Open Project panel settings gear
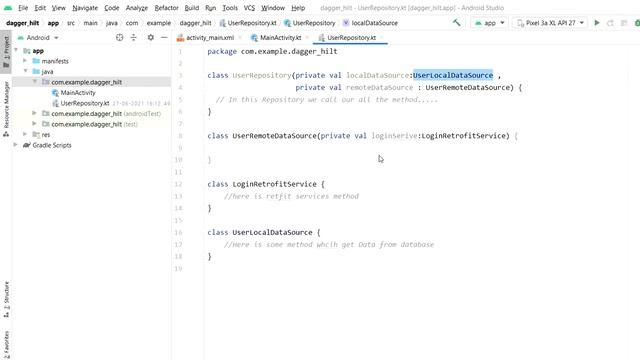The image size is (640, 360). (x=151, y=38)
